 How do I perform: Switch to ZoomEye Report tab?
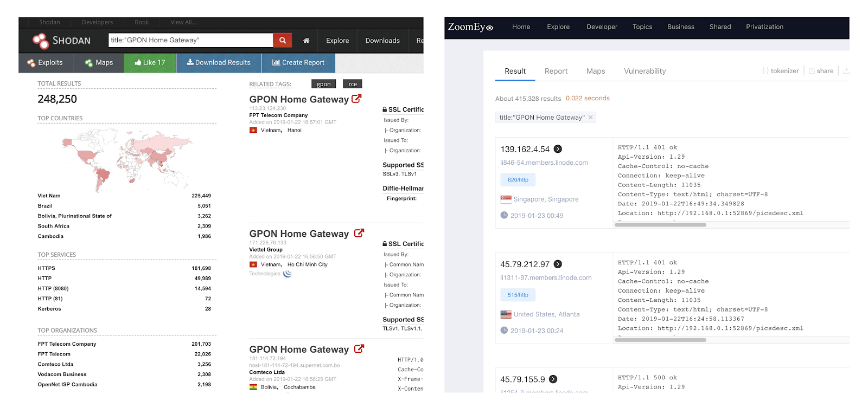556,71
